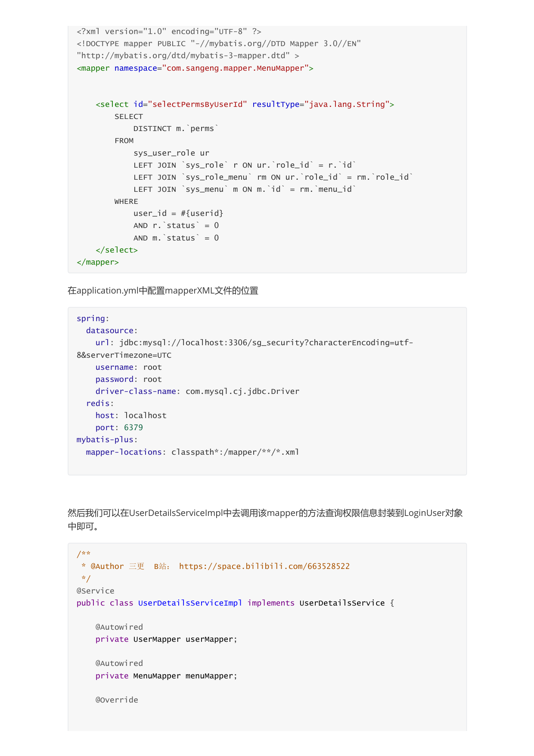Click the jdbc:mysql datasource url text

[x=245, y=349]
